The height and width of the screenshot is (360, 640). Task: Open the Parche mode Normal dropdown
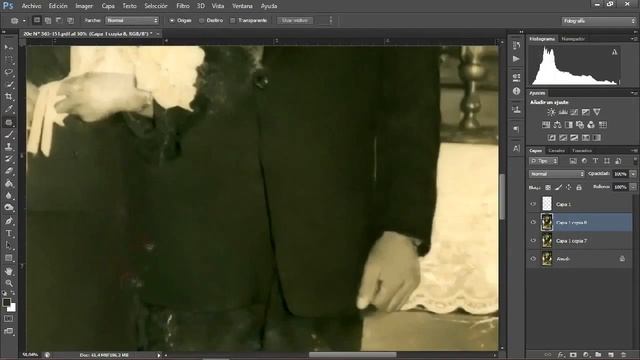pos(132,20)
